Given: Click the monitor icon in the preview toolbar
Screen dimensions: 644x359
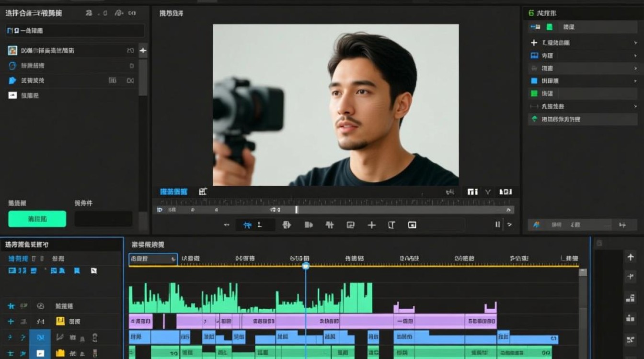Looking at the screenshot, I should click(x=350, y=224).
